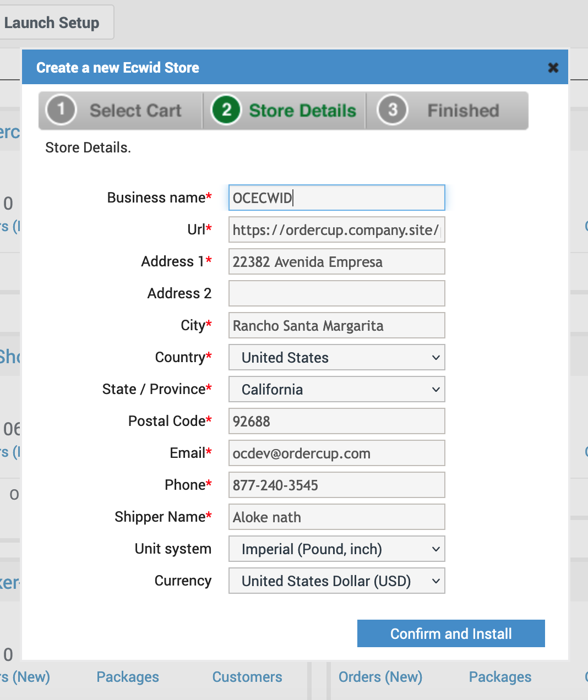Click the Url input field
The height and width of the screenshot is (700, 588).
[x=337, y=230]
